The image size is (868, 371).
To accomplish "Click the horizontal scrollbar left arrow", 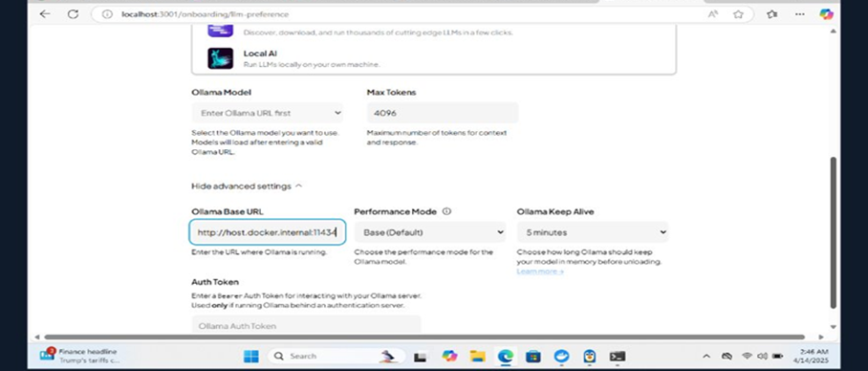I will coord(37,337).
